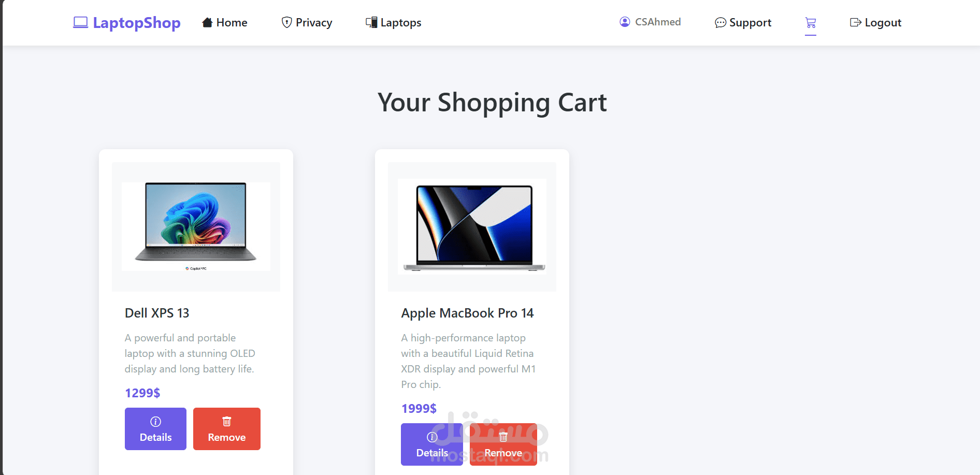Viewport: 980px width, 475px height.
Task: Remove Dell XPS 13 from cart
Action: [x=227, y=429]
